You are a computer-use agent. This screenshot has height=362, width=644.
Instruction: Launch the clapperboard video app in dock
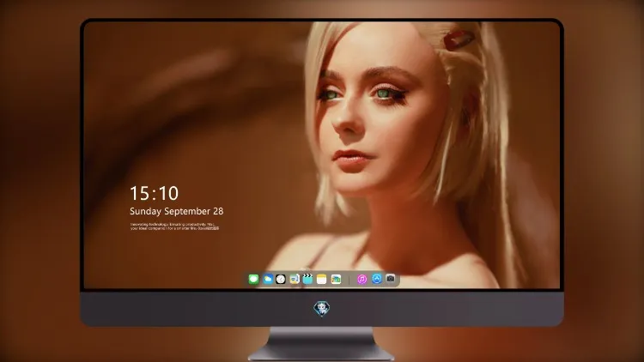point(307,279)
